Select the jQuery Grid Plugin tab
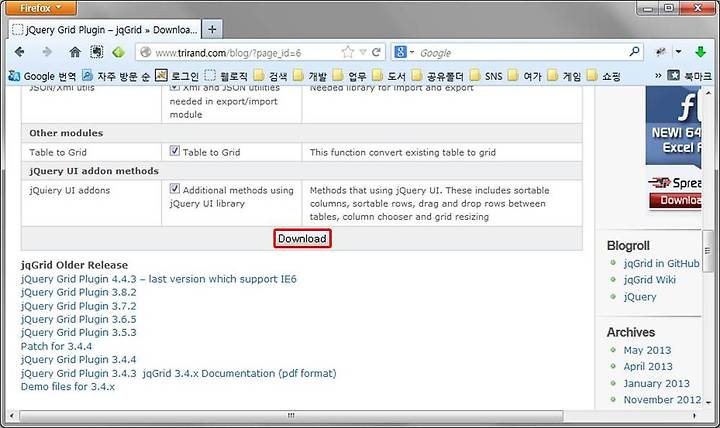 pyautogui.click(x=105, y=30)
